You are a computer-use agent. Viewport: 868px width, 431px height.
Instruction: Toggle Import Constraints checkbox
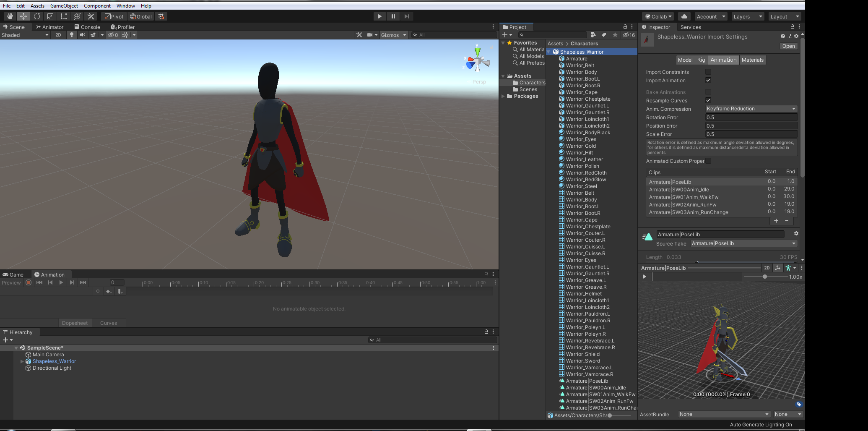pyautogui.click(x=708, y=72)
